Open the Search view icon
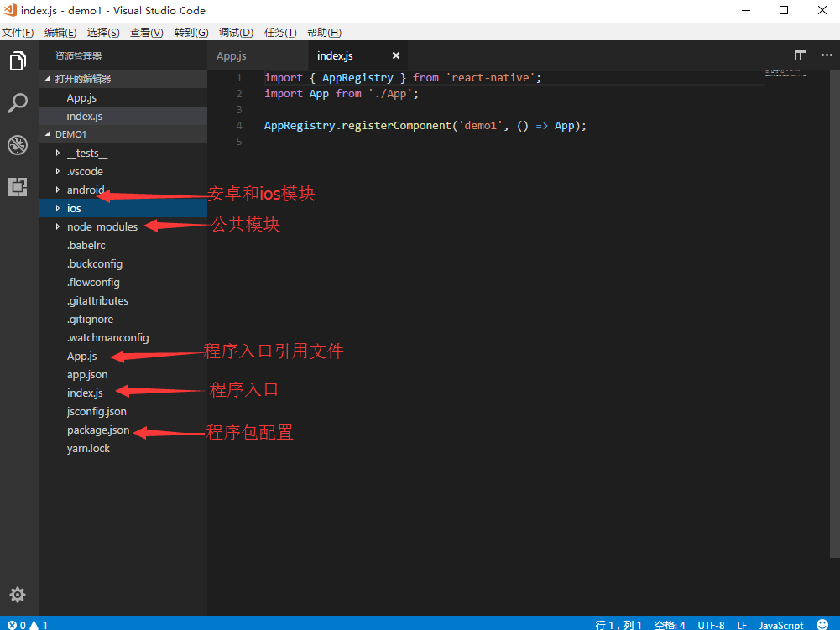 coord(18,103)
